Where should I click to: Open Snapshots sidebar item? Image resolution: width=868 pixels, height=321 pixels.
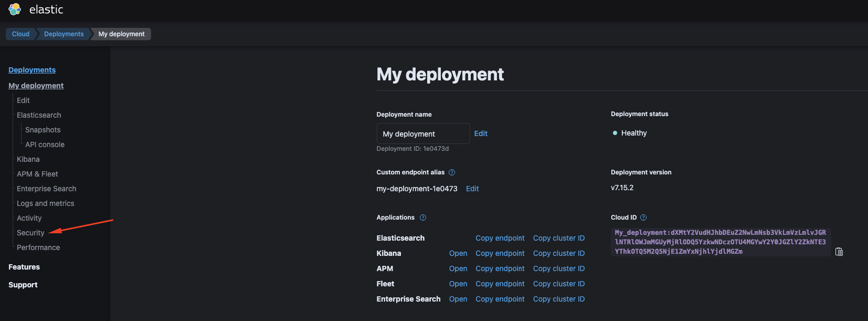pyautogui.click(x=43, y=130)
